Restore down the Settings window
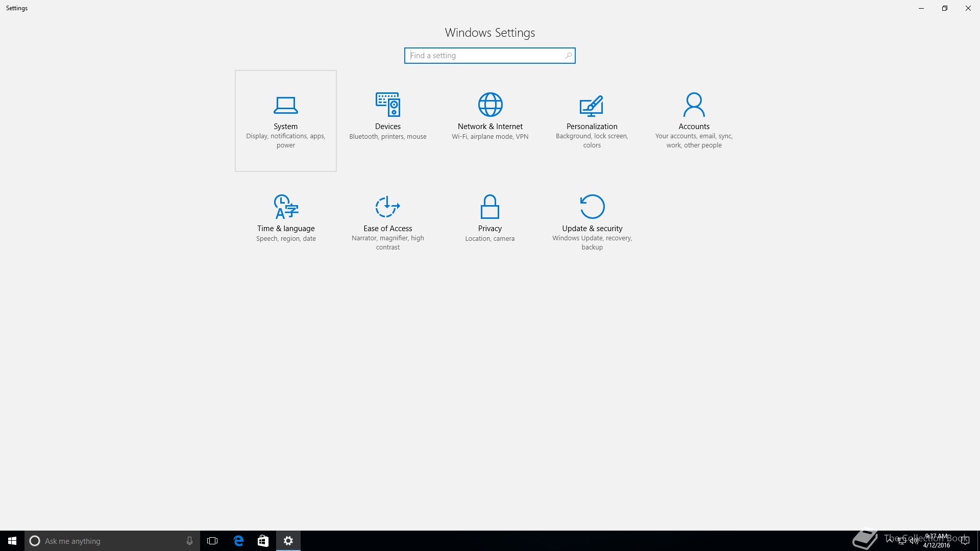980x551 pixels. click(945, 8)
